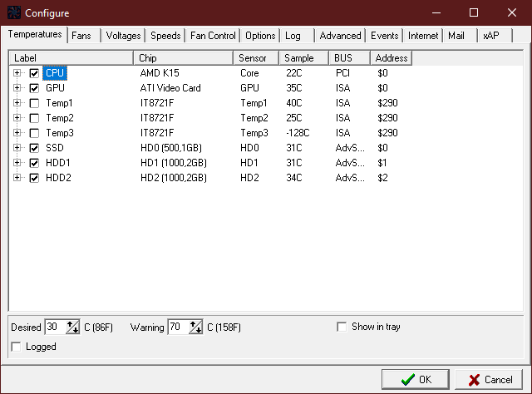The image size is (532, 394).
Task: Expand the GPU tree node
Action: point(17,88)
